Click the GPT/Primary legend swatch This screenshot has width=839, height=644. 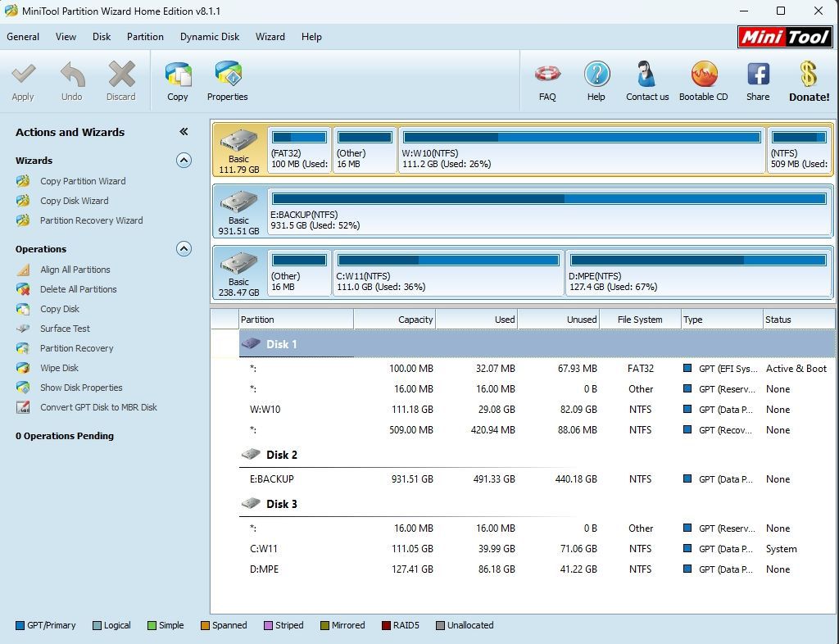tap(20, 625)
